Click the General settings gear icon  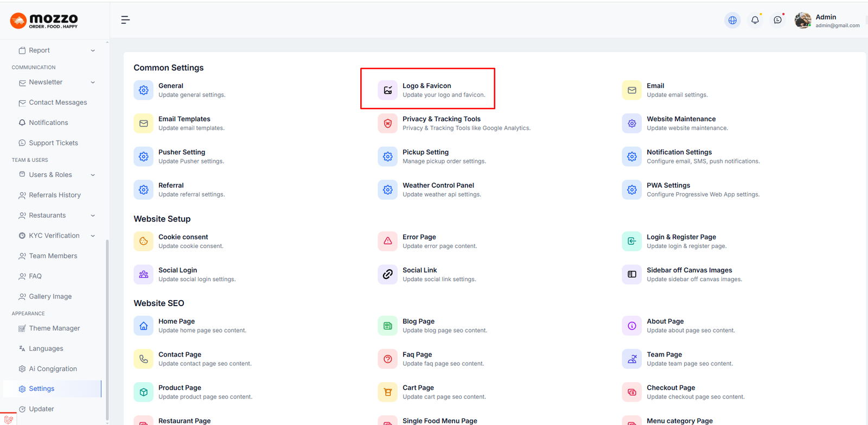(144, 90)
